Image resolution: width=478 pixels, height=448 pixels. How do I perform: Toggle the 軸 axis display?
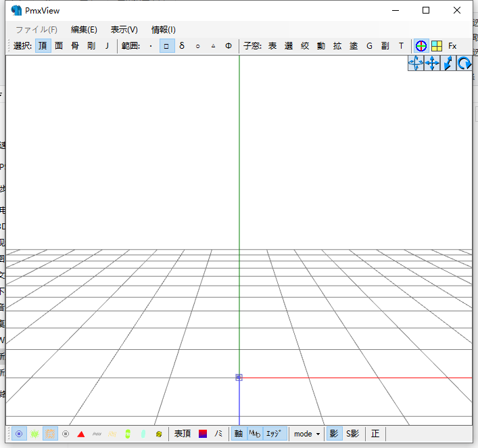239,434
